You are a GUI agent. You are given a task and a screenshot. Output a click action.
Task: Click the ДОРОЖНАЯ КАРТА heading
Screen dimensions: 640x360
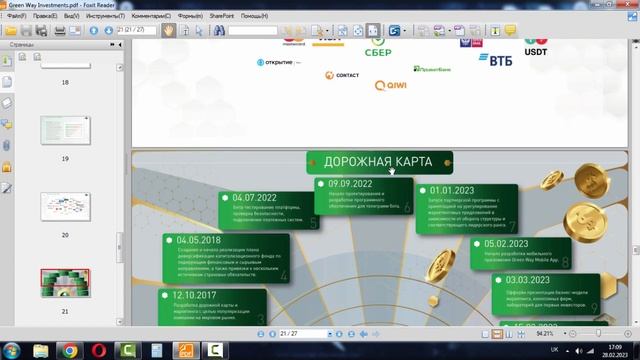coord(378,162)
